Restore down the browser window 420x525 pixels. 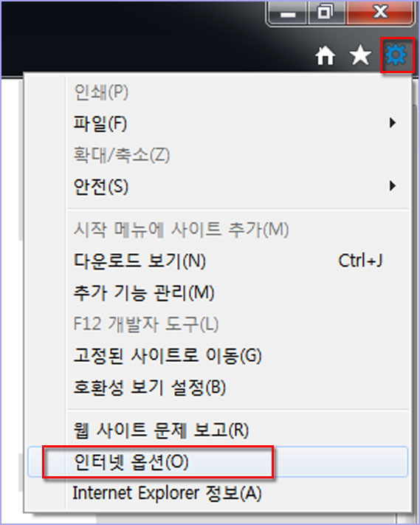tap(326, 13)
